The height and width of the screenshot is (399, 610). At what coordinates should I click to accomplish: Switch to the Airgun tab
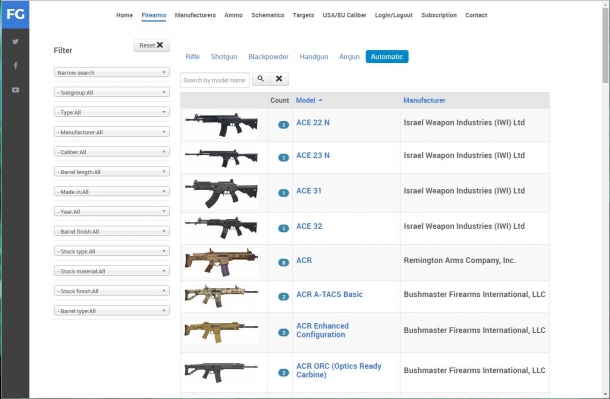(349, 56)
